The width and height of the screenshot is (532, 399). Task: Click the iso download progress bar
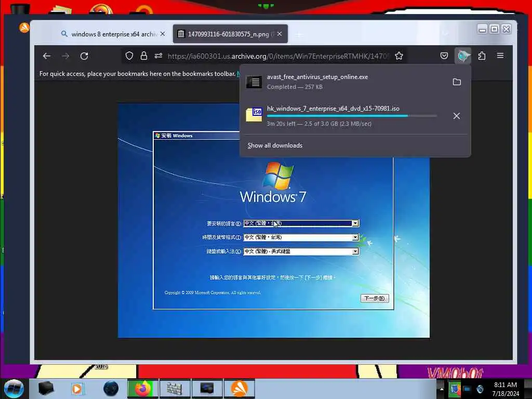352,116
